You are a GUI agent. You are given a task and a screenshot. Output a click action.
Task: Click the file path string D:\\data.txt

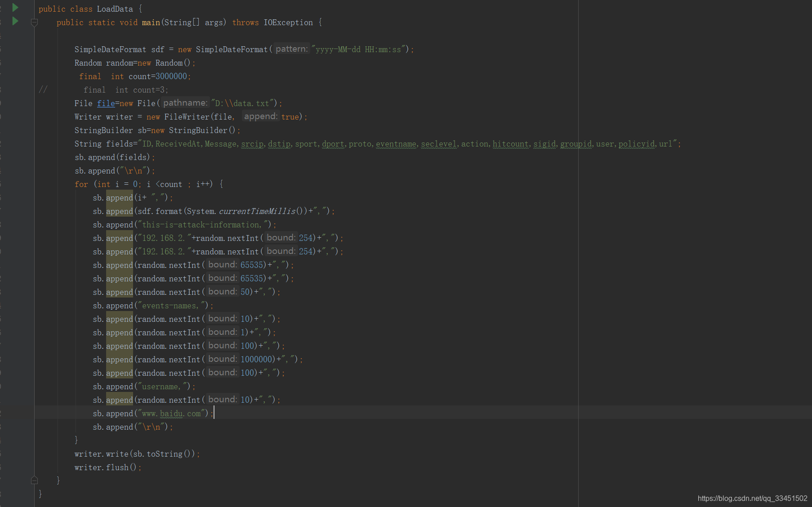(x=241, y=103)
